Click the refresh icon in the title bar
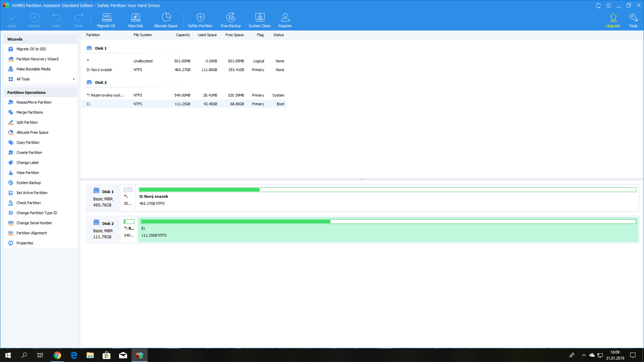 pyautogui.click(x=598, y=6)
